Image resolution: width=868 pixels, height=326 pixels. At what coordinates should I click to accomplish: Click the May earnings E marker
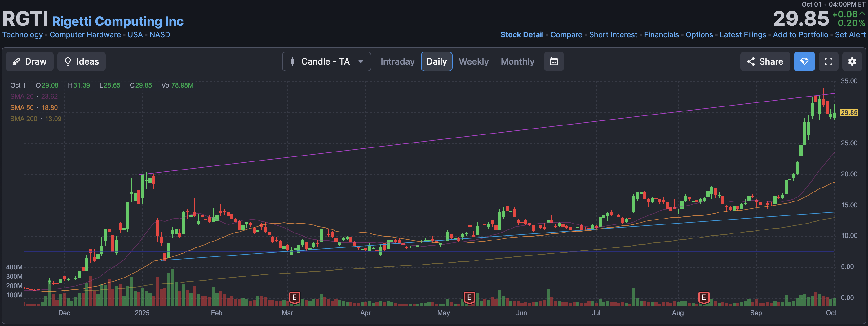tap(469, 298)
